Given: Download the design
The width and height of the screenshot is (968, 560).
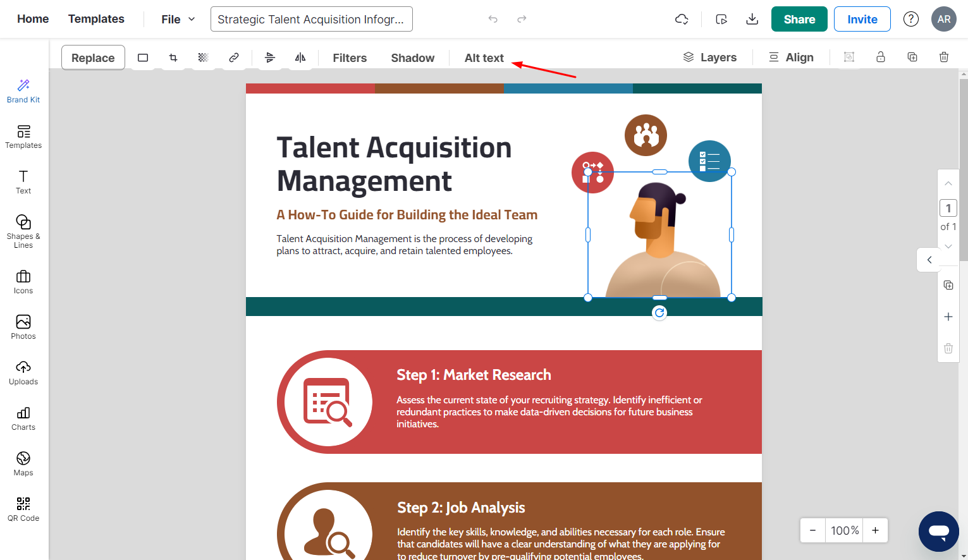Looking at the screenshot, I should pyautogui.click(x=752, y=19).
